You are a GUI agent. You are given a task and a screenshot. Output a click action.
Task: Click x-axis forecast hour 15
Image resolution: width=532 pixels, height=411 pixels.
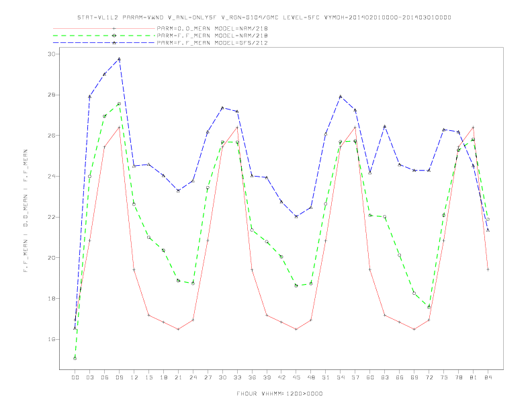click(148, 377)
